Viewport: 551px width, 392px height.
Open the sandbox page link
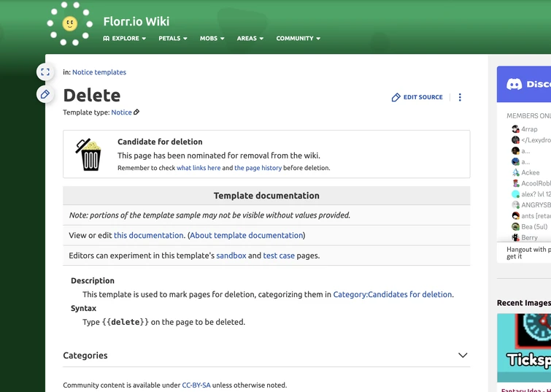click(231, 255)
